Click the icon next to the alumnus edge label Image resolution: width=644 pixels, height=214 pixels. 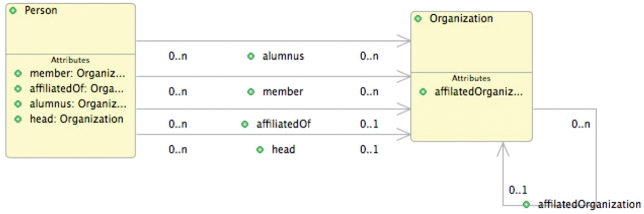(251, 56)
